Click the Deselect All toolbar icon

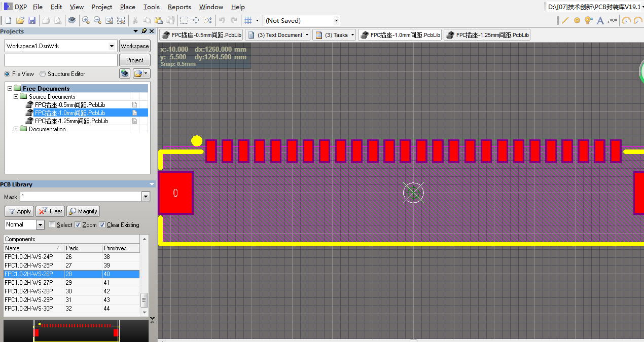pyautogui.click(x=207, y=20)
